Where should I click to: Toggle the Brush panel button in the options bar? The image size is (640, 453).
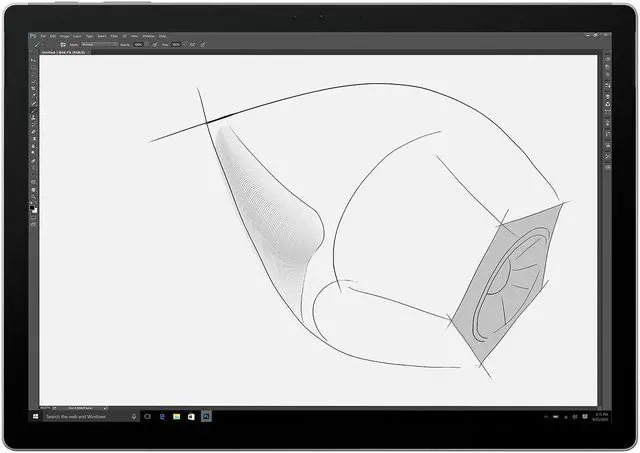62,44
